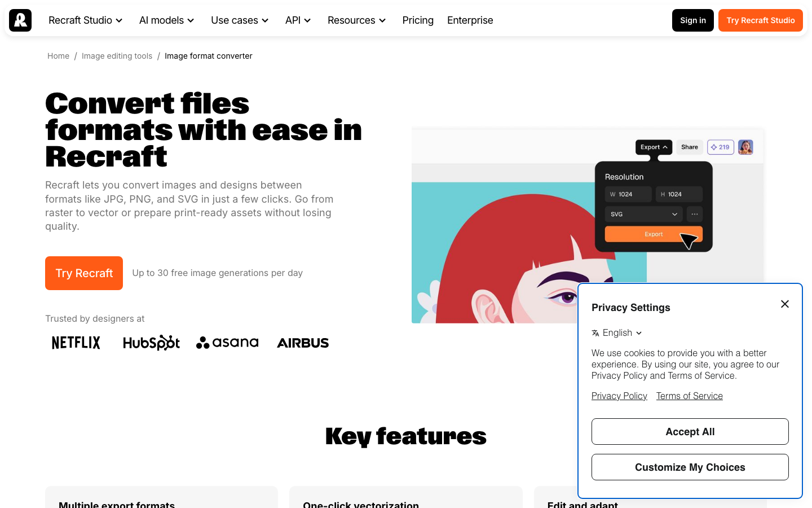Click the three-dots options button in preview

(x=695, y=214)
